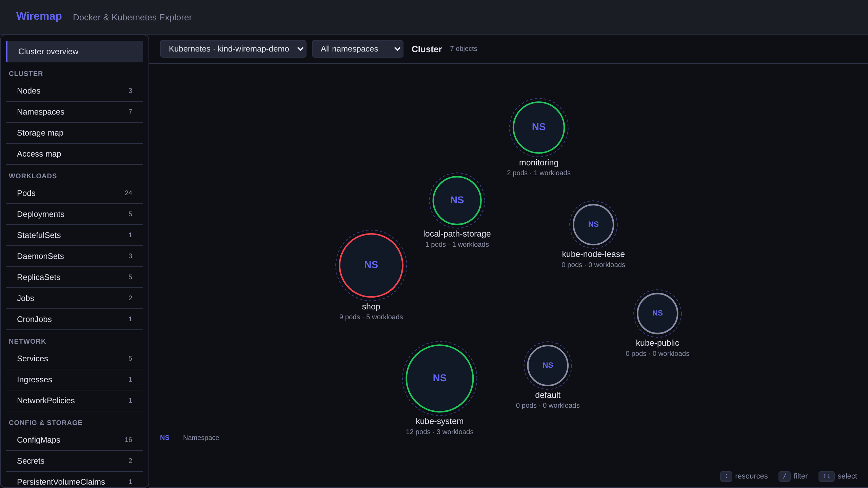
Task: Show ConfigMaps under Config & Storage
Action: click(x=75, y=440)
